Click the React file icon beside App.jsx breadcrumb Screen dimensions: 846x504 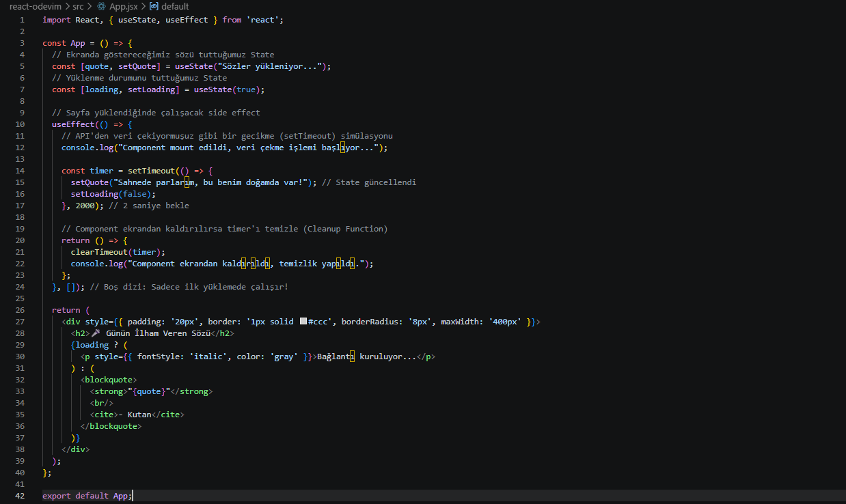click(x=101, y=6)
